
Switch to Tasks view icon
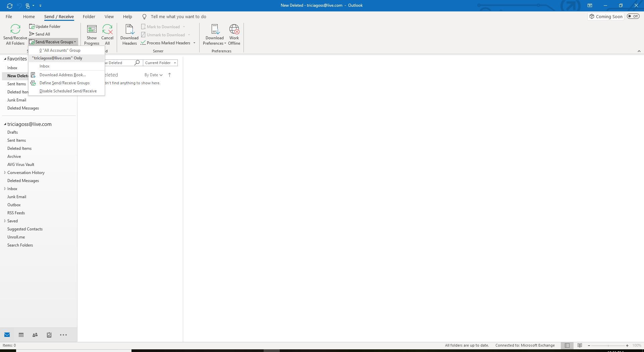coord(49,335)
